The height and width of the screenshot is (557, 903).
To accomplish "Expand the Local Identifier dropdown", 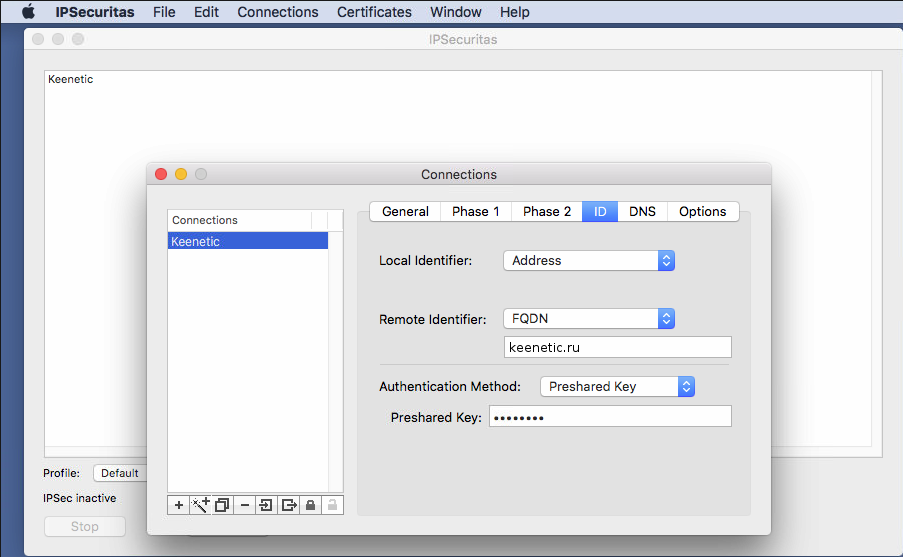I will [x=589, y=260].
